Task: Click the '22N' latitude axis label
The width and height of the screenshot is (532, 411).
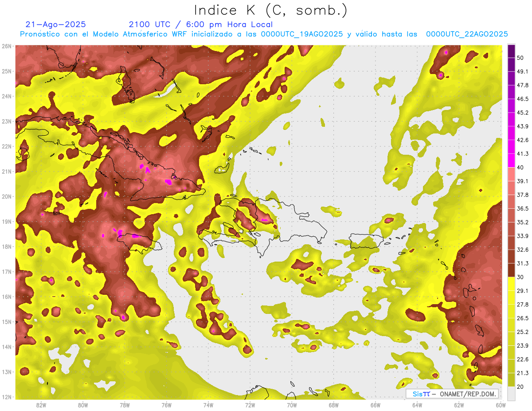Action: click(7, 146)
